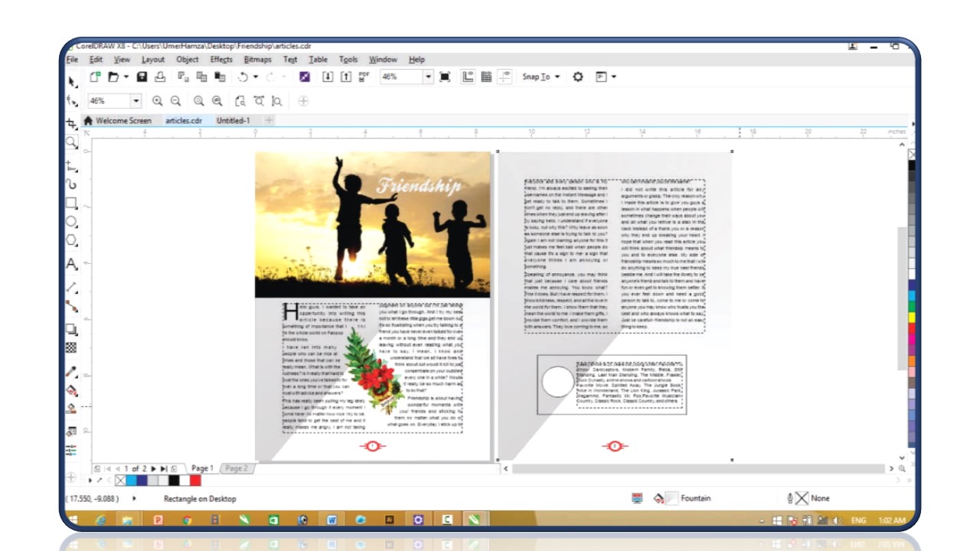Select the Drop Shadow tool
This screenshot has width=980, height=551.
[72, 329]
